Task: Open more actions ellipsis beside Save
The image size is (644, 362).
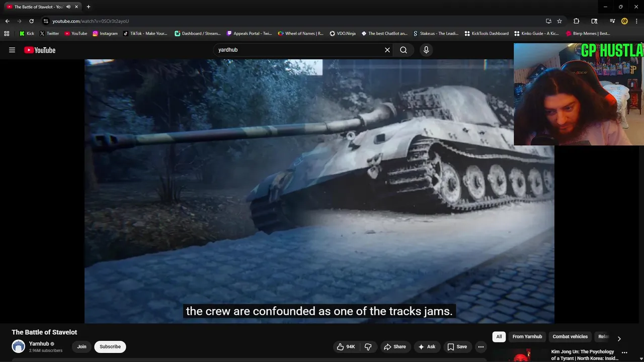Action: [x=481, y=346]
